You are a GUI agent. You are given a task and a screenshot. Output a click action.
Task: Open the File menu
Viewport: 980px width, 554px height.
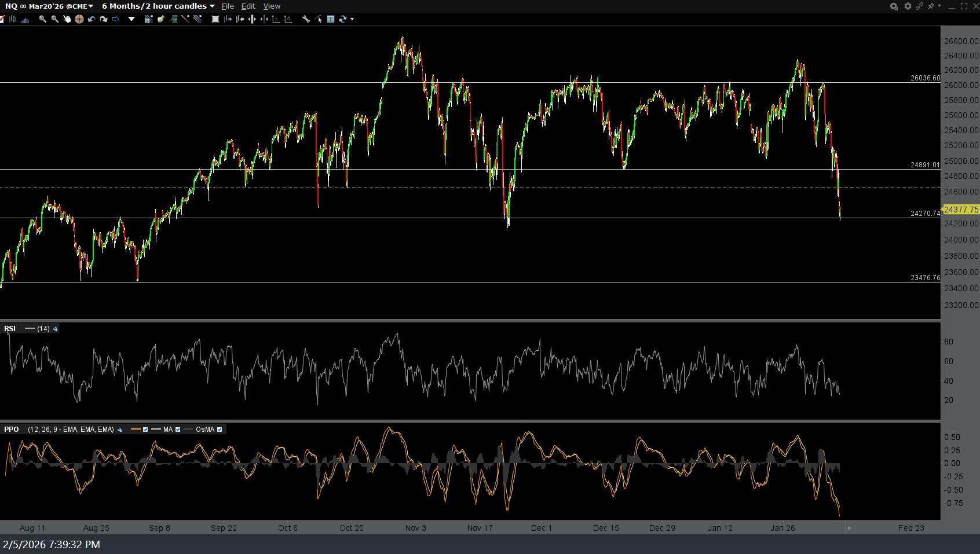tap(228, 6)
